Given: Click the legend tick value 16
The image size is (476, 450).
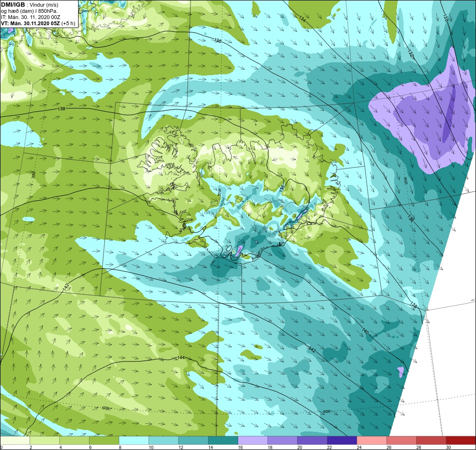Looking at the screenshot, I should (x=240, y=447).
